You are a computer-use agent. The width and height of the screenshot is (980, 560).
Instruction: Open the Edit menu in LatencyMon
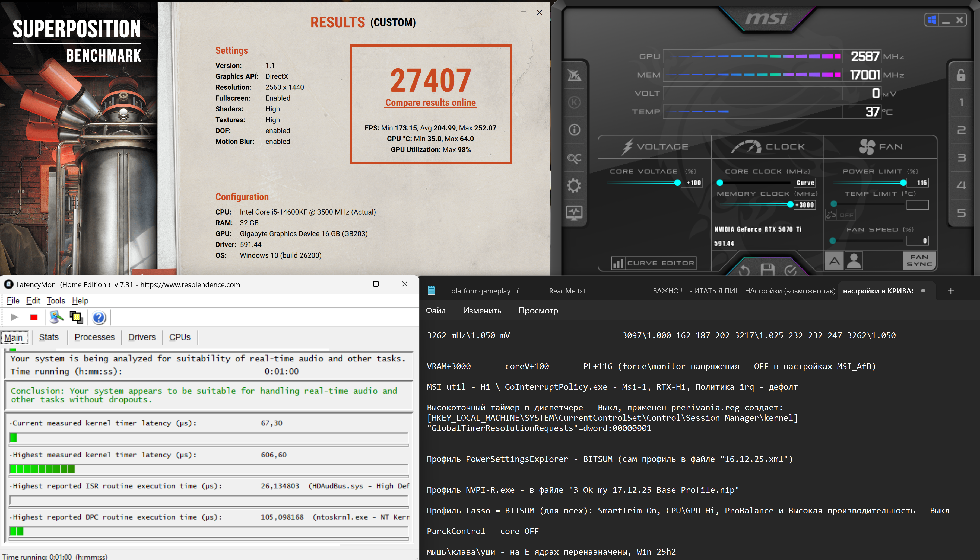[x=33, y=301]
